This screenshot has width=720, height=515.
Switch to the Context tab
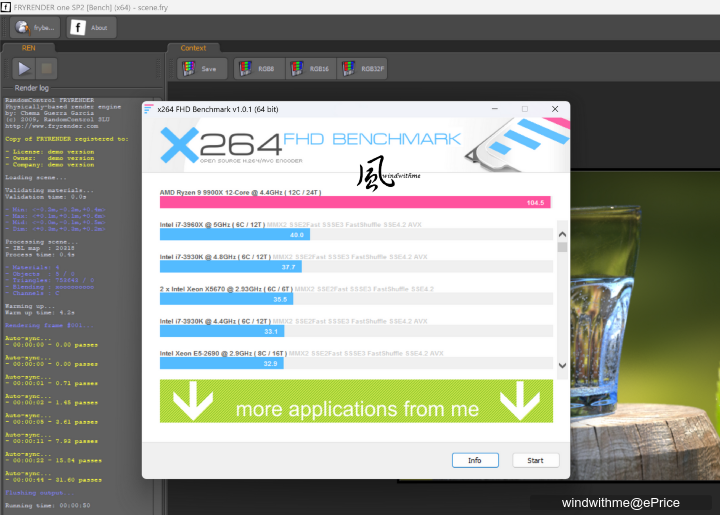point(193,47)
